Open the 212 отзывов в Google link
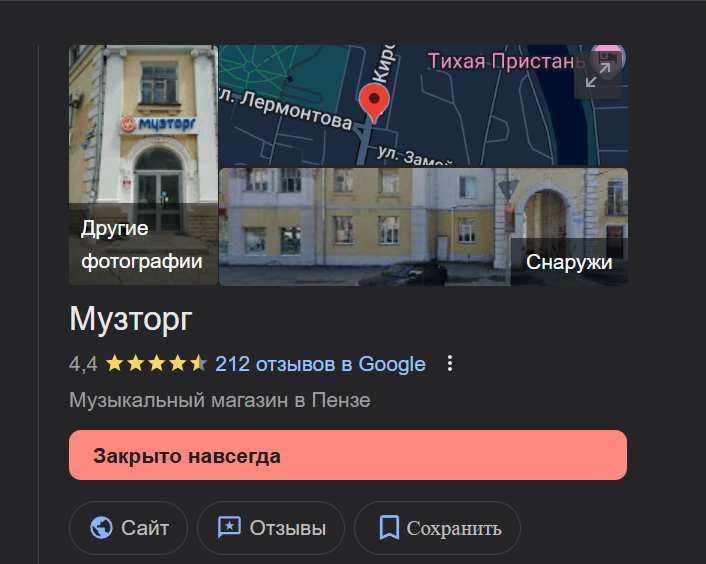Screen dimensions: 706x564 320,364
